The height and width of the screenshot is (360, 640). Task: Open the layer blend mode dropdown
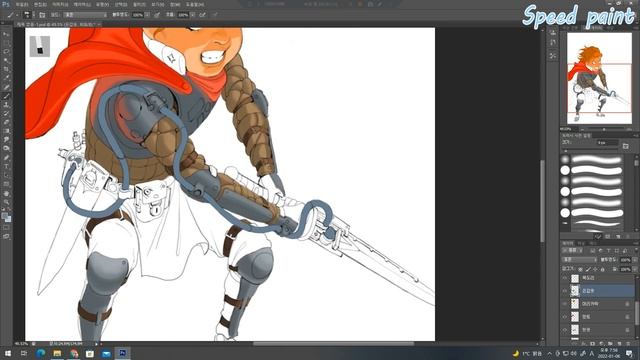[580, 260]
